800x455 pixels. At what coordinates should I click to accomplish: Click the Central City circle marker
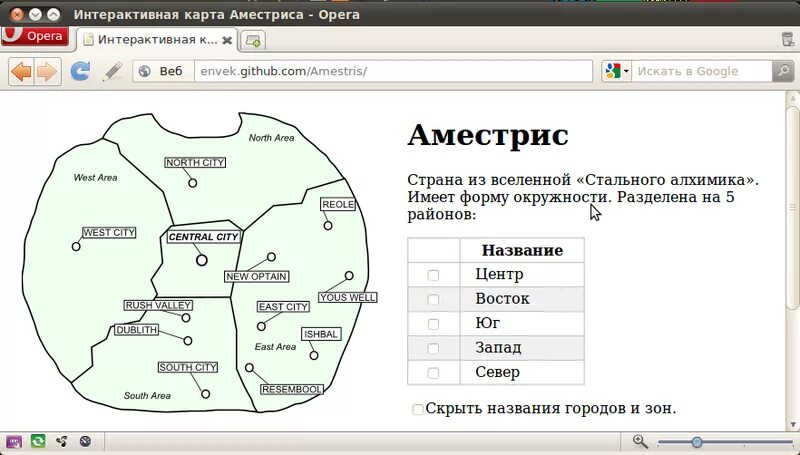(202, 260)
